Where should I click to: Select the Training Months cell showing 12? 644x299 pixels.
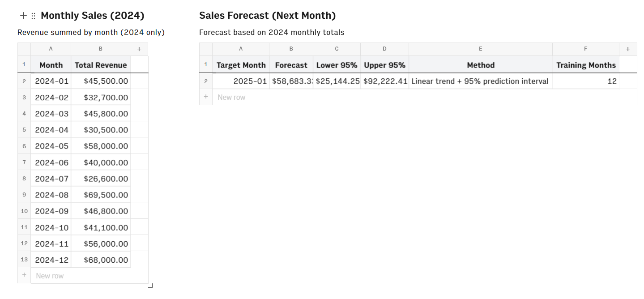click(586, 81)
